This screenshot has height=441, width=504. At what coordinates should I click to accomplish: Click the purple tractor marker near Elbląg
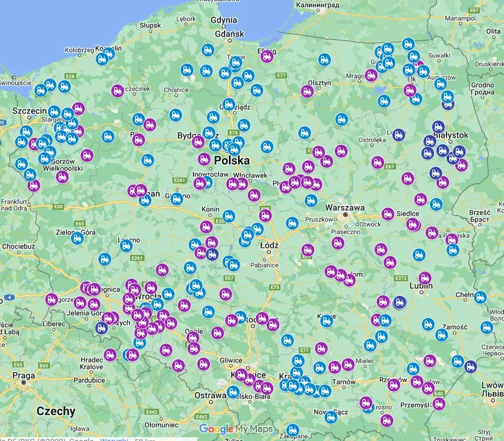[267, 56]
